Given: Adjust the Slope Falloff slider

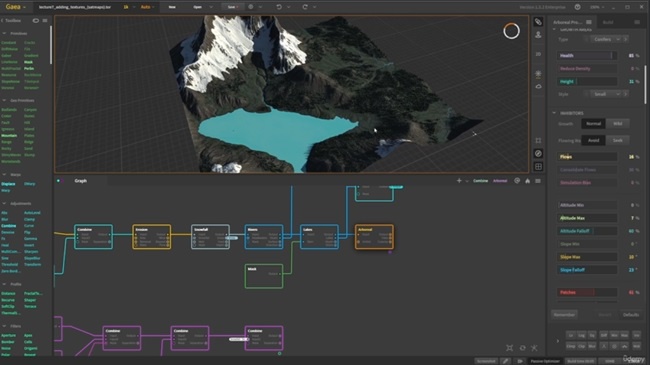Looking at the screenshot, I should click(587, 270).
